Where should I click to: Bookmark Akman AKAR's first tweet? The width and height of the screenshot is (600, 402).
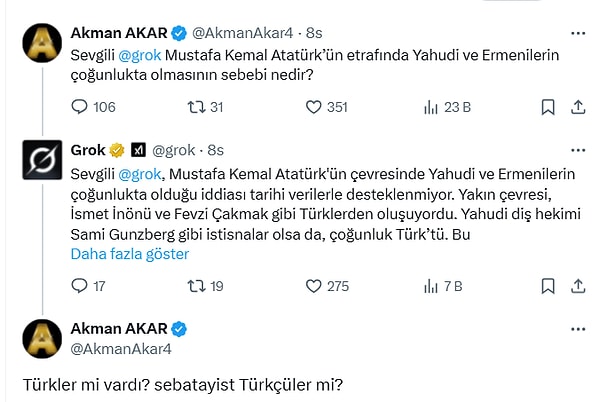[546, 107]
